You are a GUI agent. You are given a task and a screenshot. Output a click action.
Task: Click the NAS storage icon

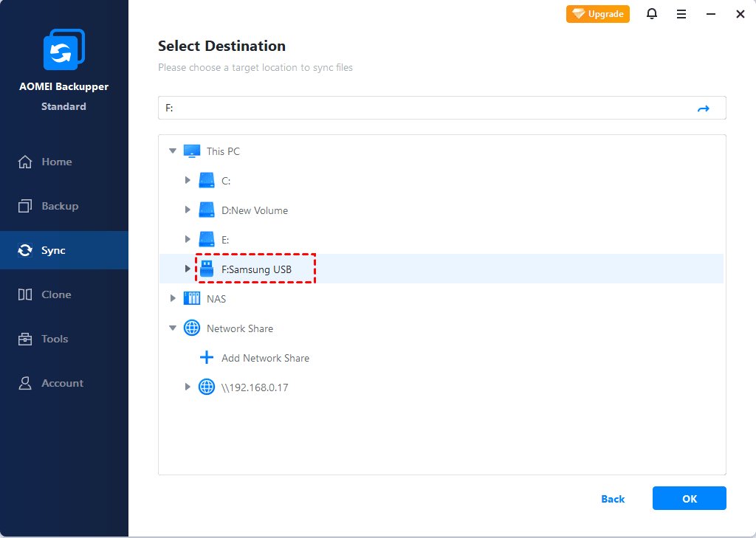pos(192,299)
